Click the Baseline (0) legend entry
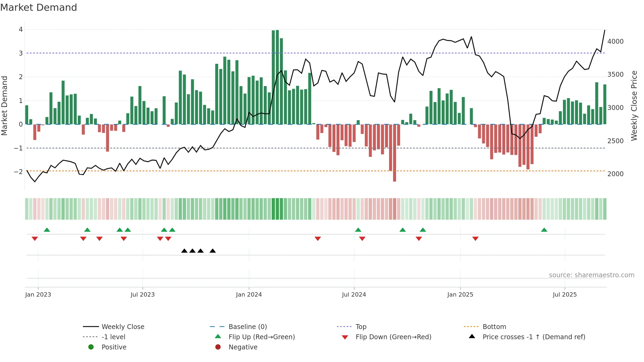 pos(238,327)
